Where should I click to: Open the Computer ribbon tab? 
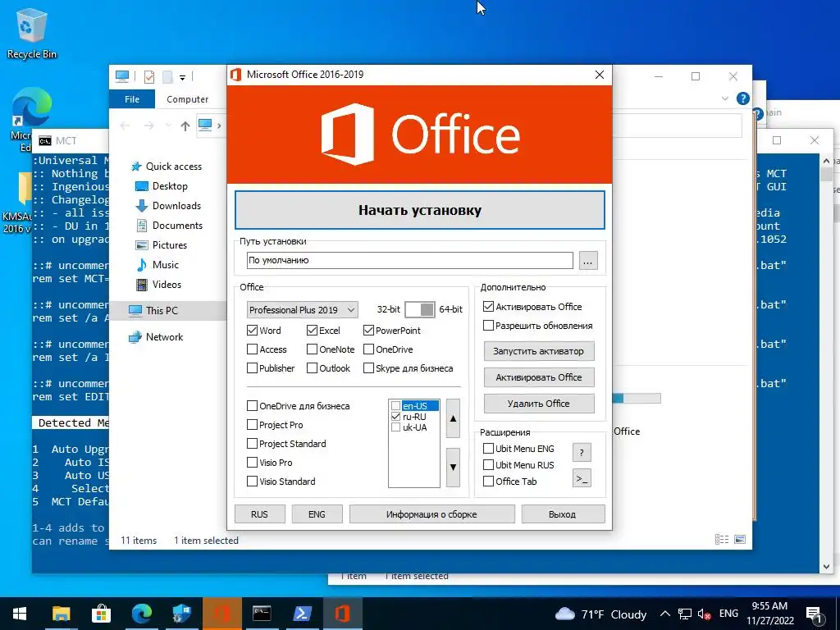188,99
